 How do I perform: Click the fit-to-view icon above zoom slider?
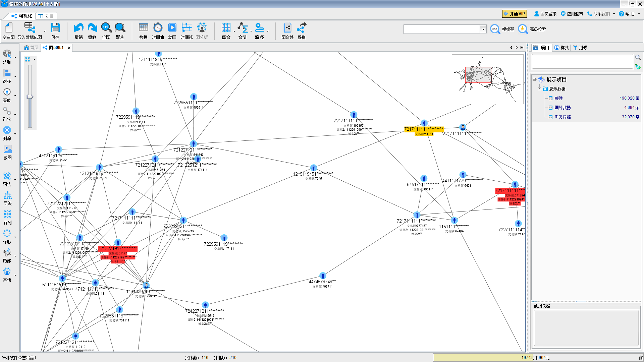coord(28,59)
